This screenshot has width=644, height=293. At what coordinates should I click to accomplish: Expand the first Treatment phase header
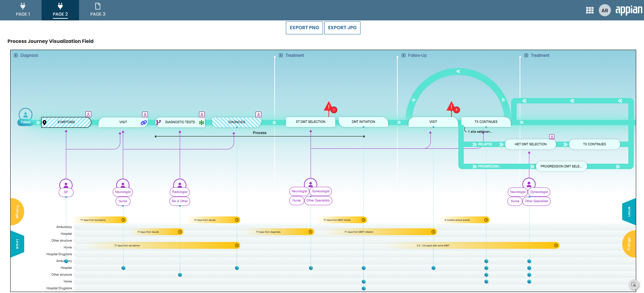tap(281, 55)
